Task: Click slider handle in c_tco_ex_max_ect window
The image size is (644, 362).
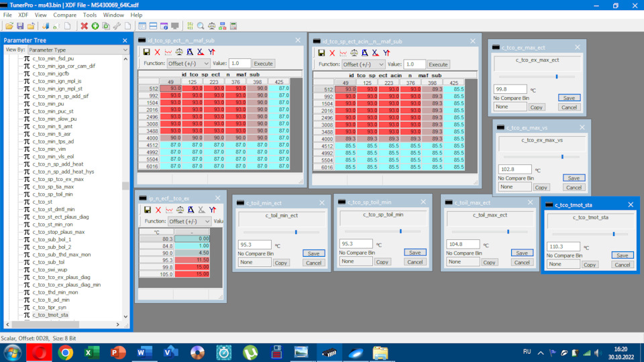Action: click(x=557, y=76)
